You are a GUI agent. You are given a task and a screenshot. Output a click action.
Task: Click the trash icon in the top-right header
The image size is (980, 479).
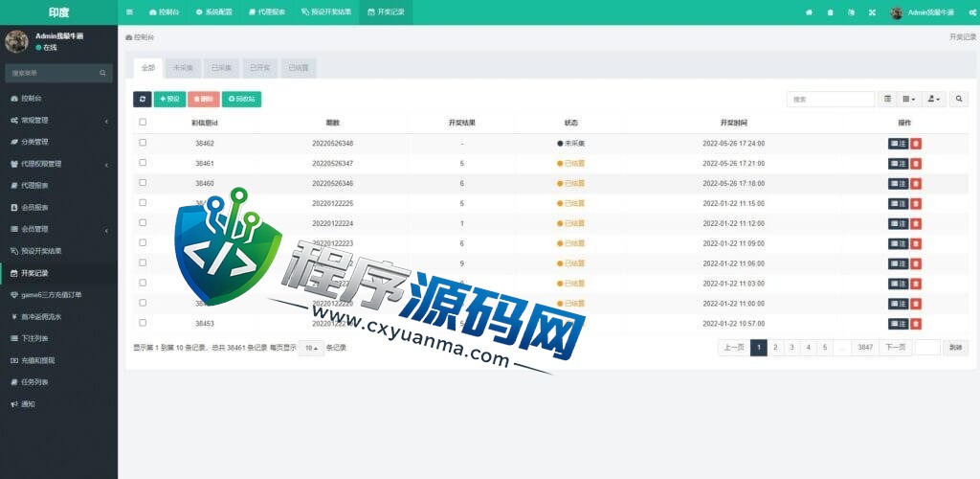[x=830, y=12]
